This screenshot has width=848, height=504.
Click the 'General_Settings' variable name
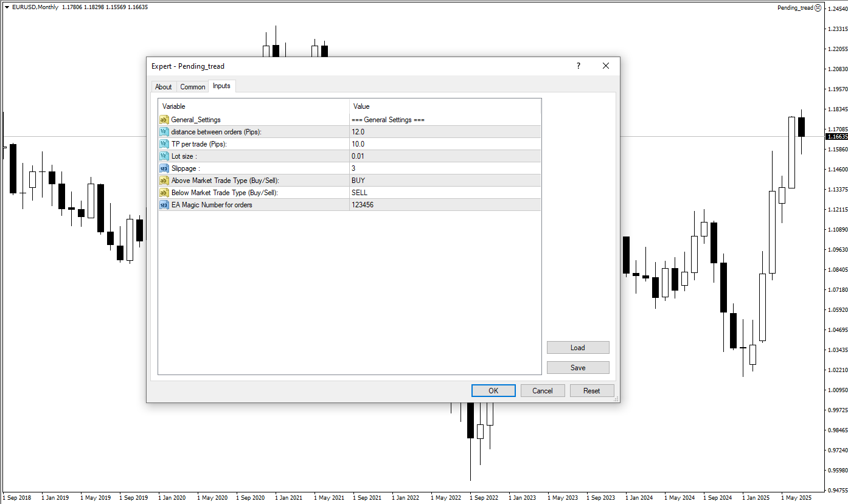pos(196,120)
